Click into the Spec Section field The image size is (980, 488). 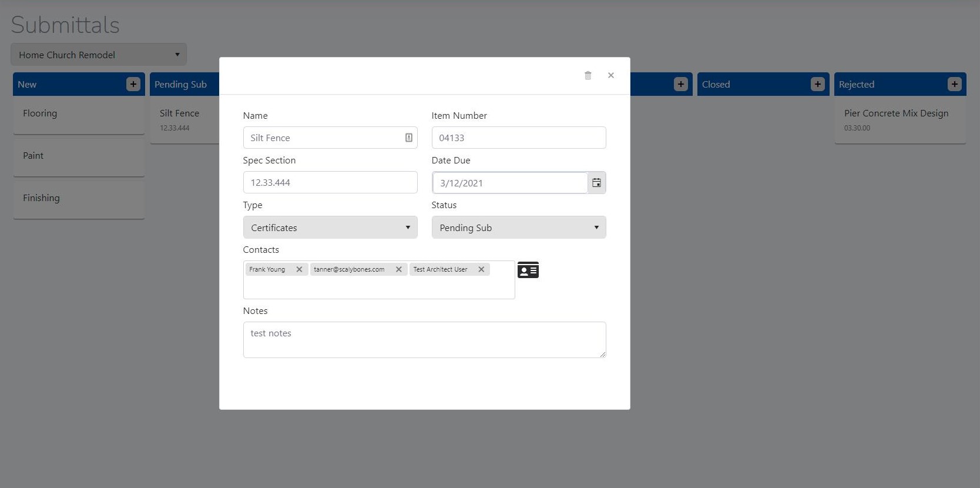(330, 182)
